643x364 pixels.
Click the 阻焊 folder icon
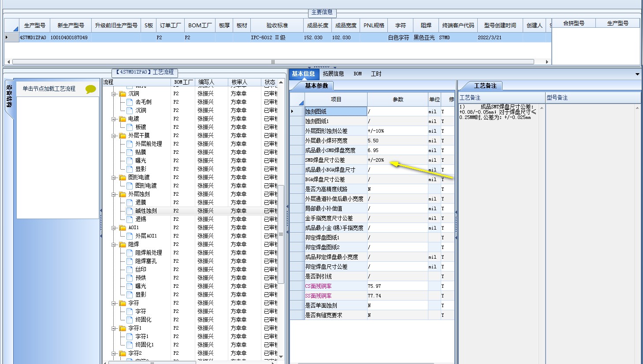[123, 244]
